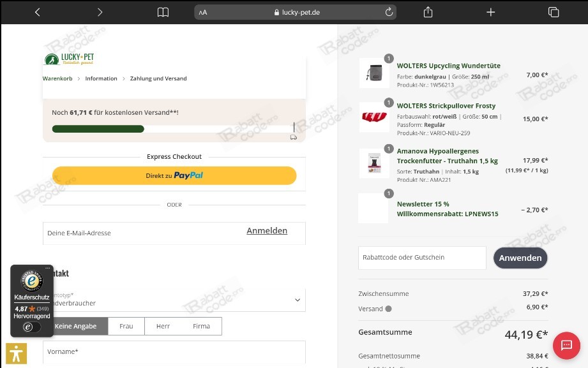Image resolution: width=588 pixels, height=368 pixels.
Task: Click the delivery truck icon on progress bar
Action: point(294,138)
